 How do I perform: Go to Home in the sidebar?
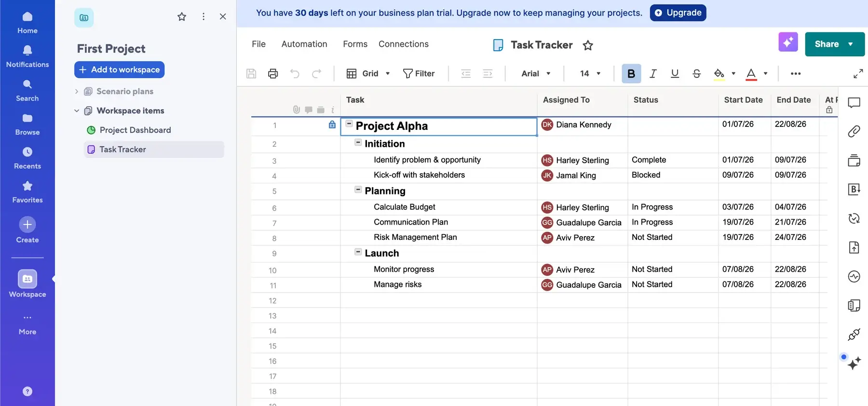(x=27, y=23)
